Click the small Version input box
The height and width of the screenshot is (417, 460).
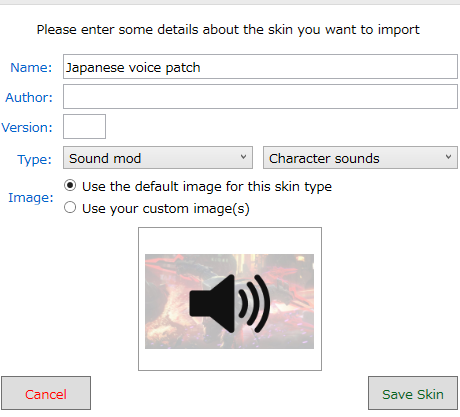84,127
